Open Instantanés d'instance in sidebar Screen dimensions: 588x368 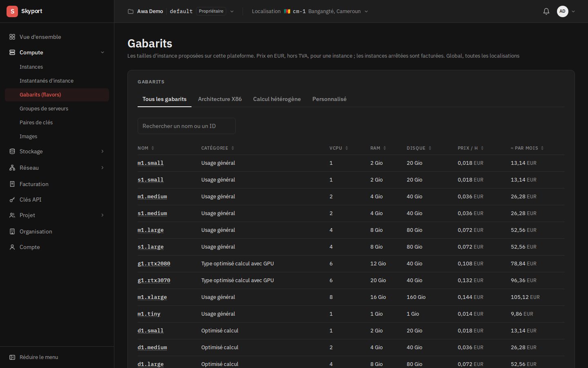tap(57, 81)
